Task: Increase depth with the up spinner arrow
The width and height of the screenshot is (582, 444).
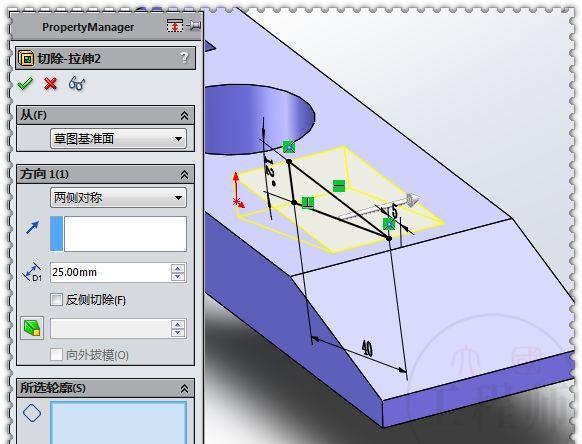Action: (x=178, y=268)
